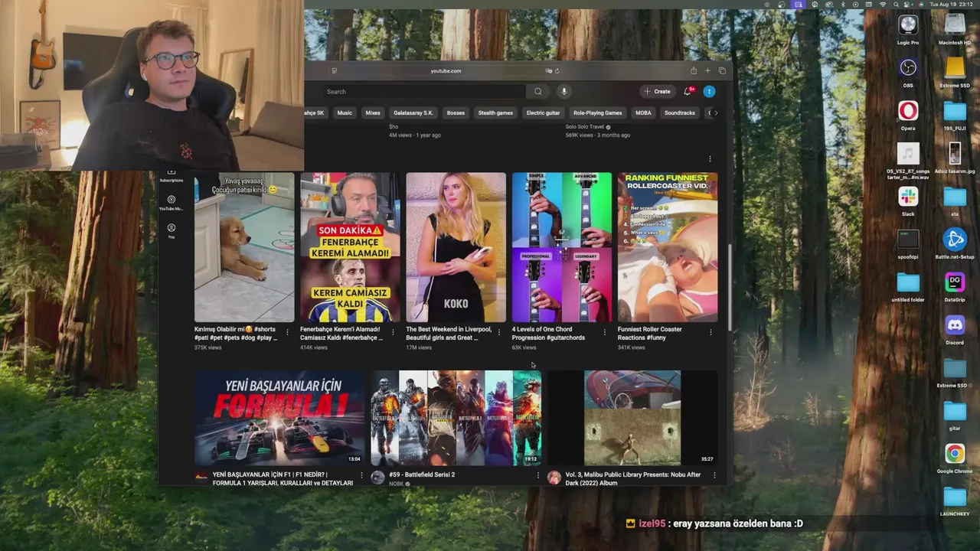This screenshot has height=551, width=980.
Task: Open options for Nobu After Dark video
Action: [714, 475]
